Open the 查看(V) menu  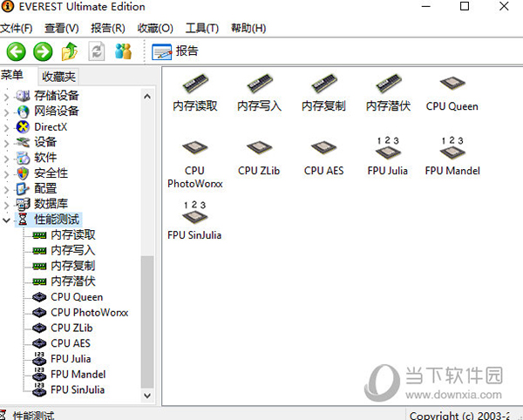point(62,29)
